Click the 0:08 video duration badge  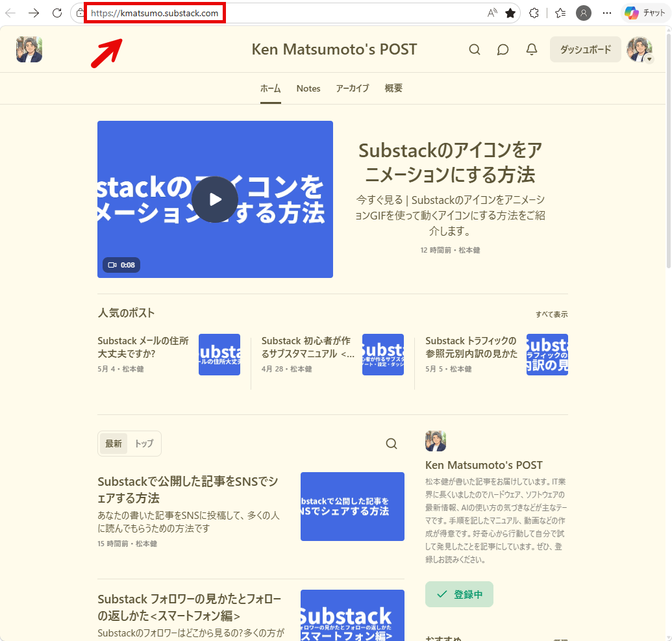point(121,265)
